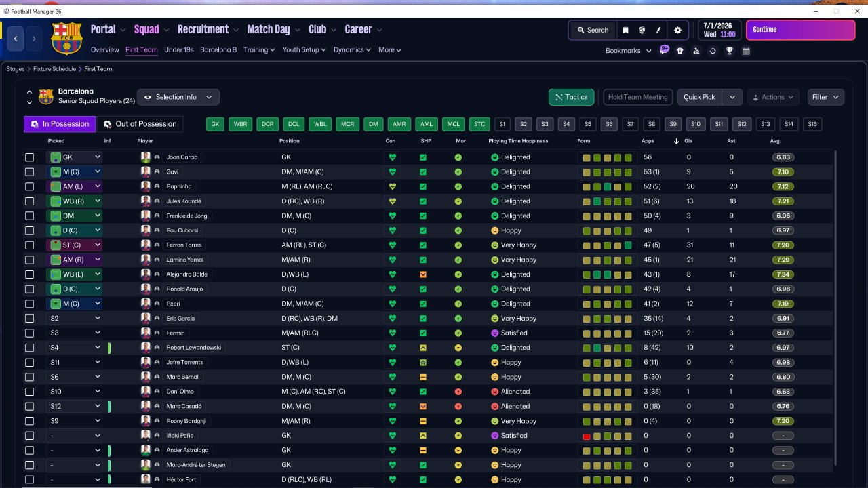The height and width of the screenshot is (488, 868).
Task: Click the scouting person-search icon
Action: tap(696, 51)
